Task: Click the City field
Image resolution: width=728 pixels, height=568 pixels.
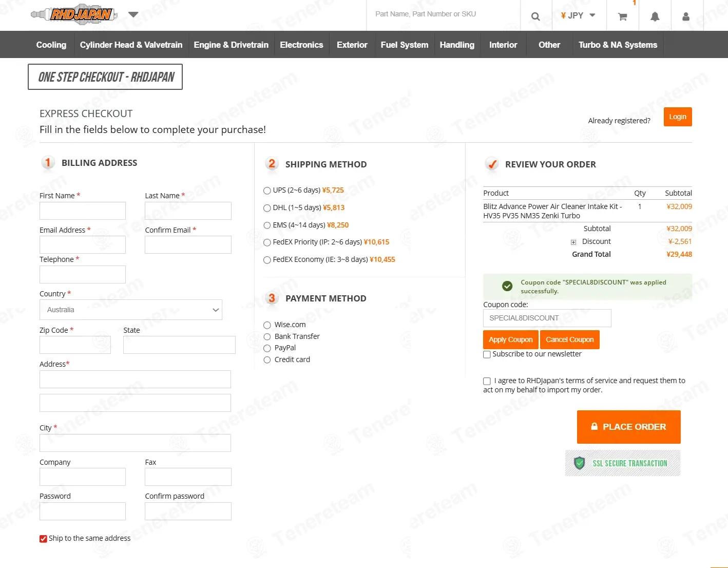Action: [x=135, y=443]
